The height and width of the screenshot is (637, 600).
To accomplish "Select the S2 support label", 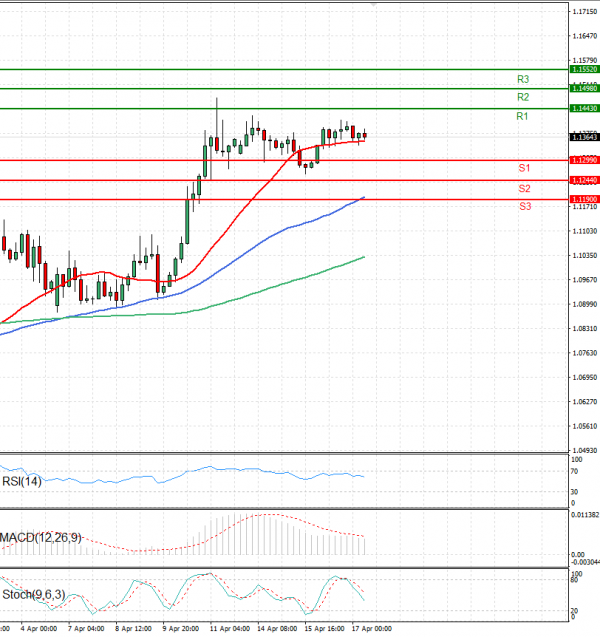I will pyautogui.click(x=524, y=188).
